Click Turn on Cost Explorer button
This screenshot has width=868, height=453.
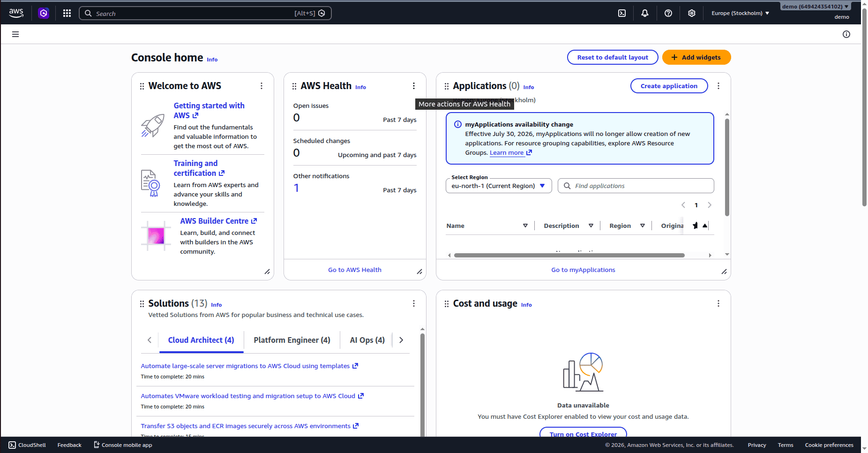[583, 432]
